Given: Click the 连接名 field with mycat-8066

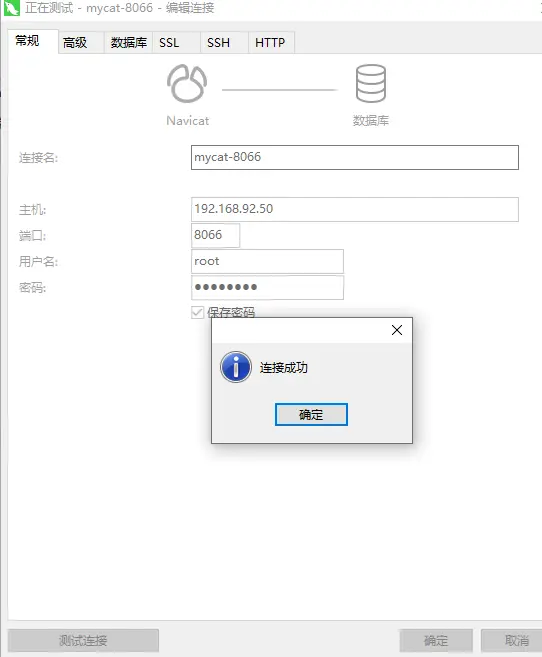Looking at the screenshot, I should pyautogui.click(x=355, y=158).
